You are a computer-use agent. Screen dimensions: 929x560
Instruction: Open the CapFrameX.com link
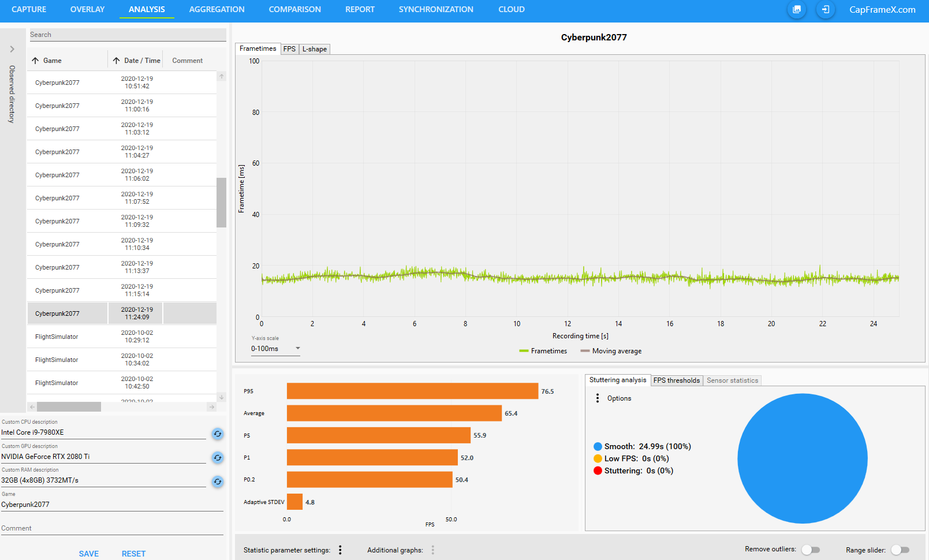[882, 9]
